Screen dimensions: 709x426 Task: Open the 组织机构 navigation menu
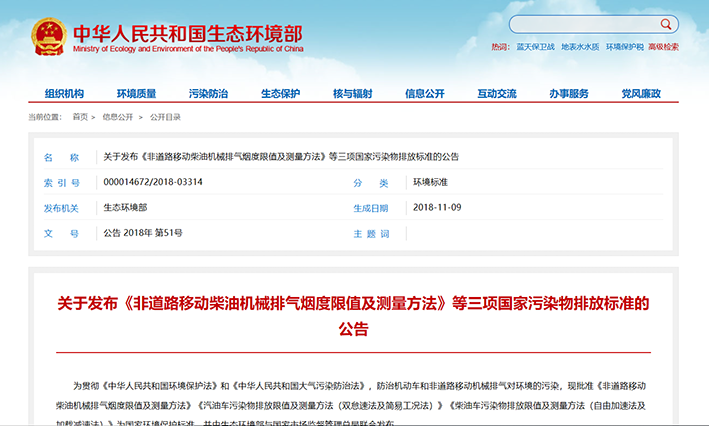pyautogui.click(x=64, y=93)
